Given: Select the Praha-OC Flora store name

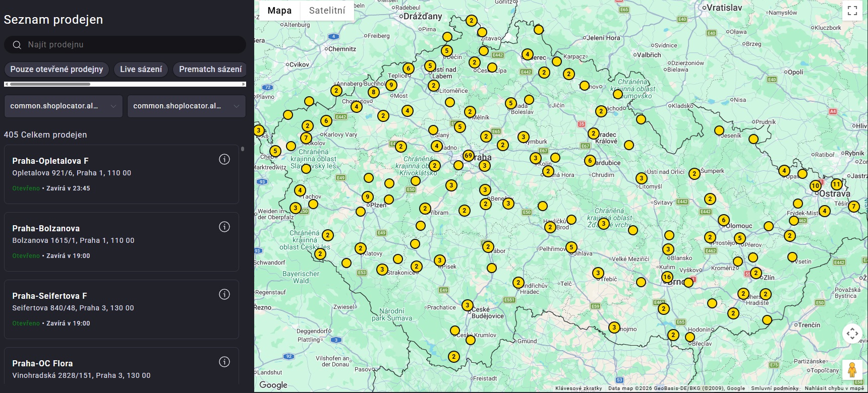Looking at the screenshot, I should (x=42, y=363).
